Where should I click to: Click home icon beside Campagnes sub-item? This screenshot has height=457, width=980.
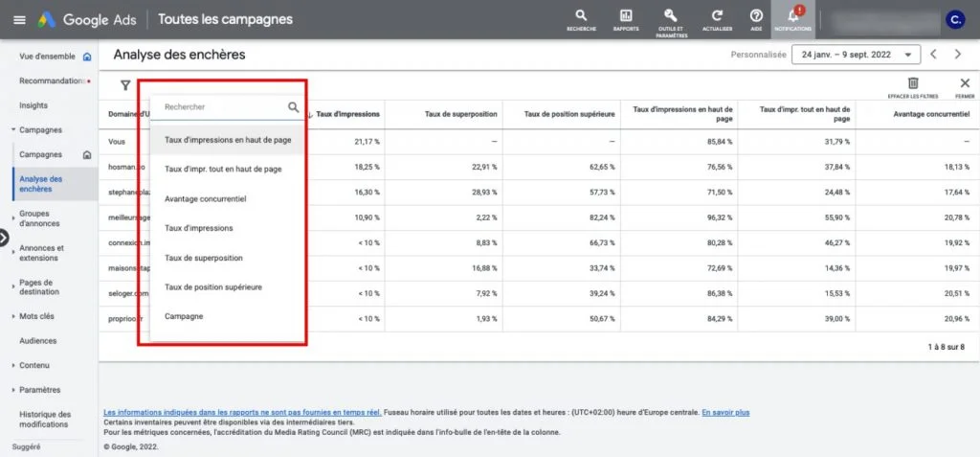[87, 154]
